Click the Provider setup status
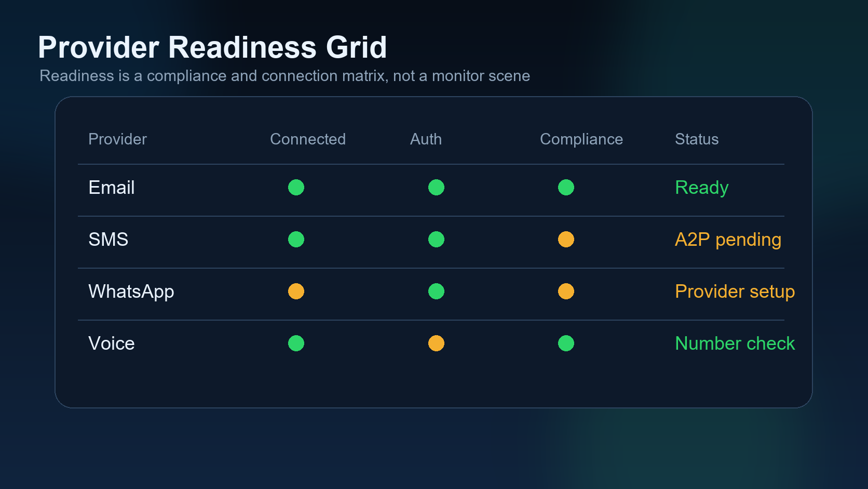 click(735, 292)
